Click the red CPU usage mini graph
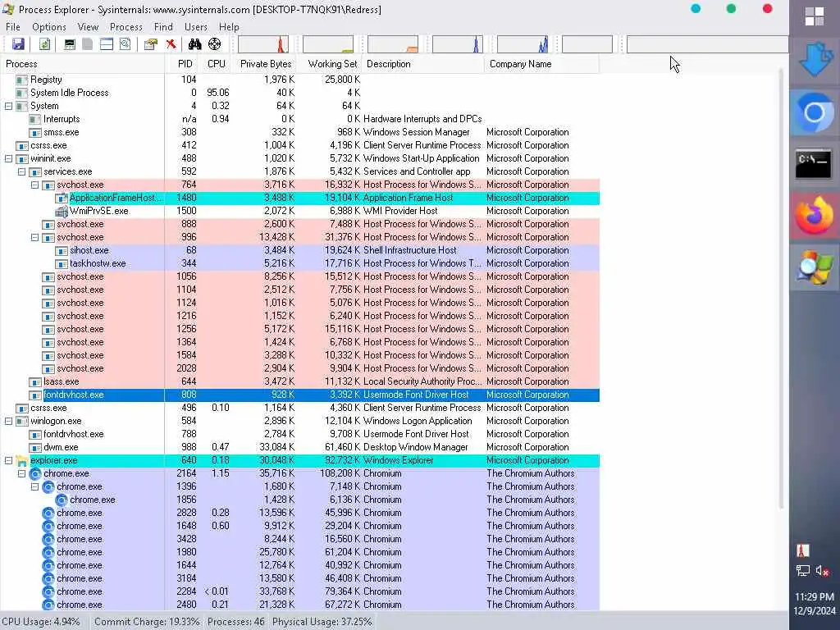Image resolution: width=840 pixels, height=630 pixels. point(263,44)
